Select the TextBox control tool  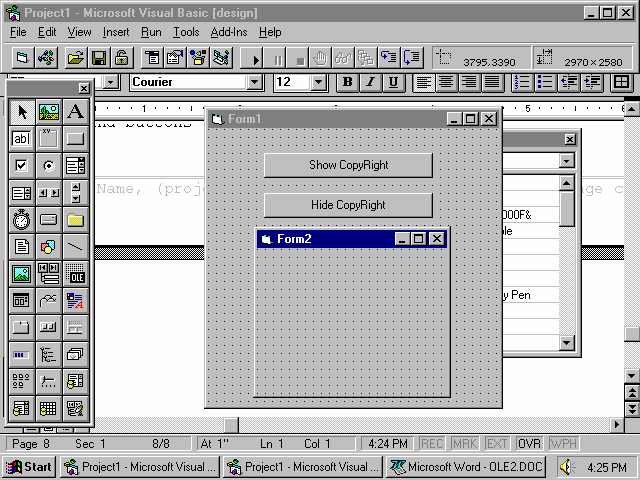point(21,139)
